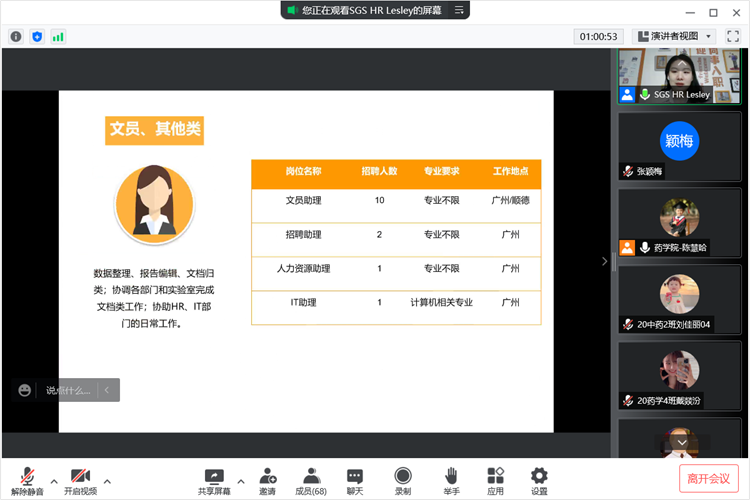Check network signal strength icon

click(58, 36)
